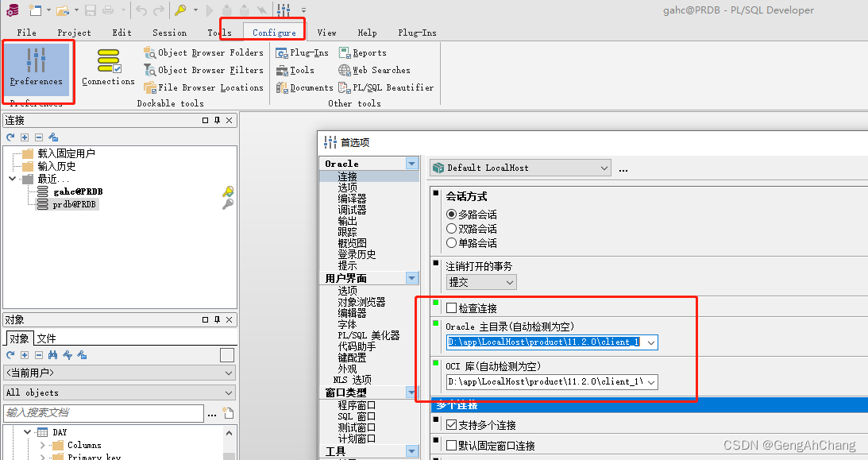The image size is (868, 460).
Task: Open OCI 库 path dropdown
Action: pos(651,382)
